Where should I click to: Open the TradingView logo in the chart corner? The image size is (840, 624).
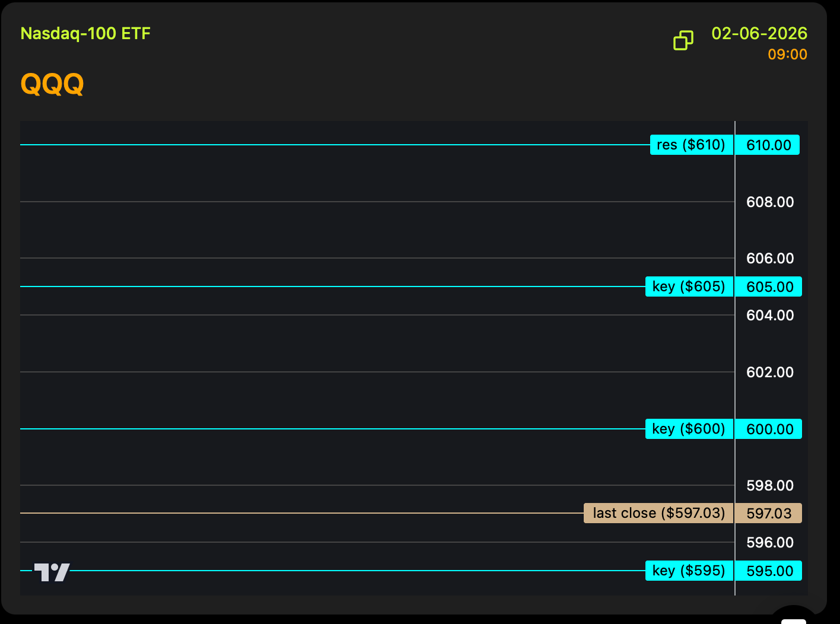(52, 572)
